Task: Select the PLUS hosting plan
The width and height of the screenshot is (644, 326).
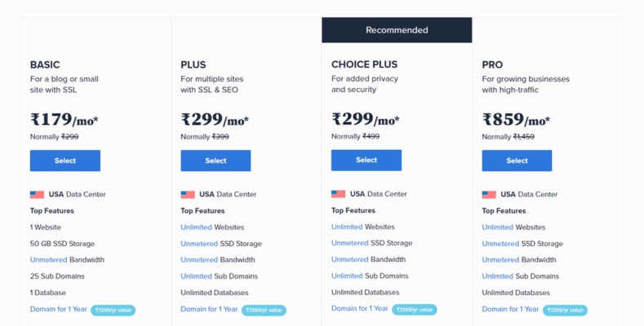Action: pos(215,161)
